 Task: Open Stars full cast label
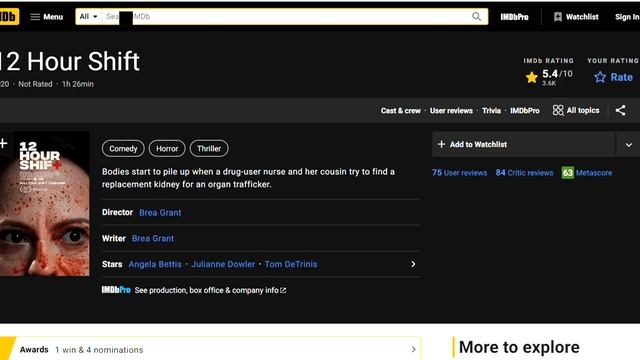tap(112, 264)
